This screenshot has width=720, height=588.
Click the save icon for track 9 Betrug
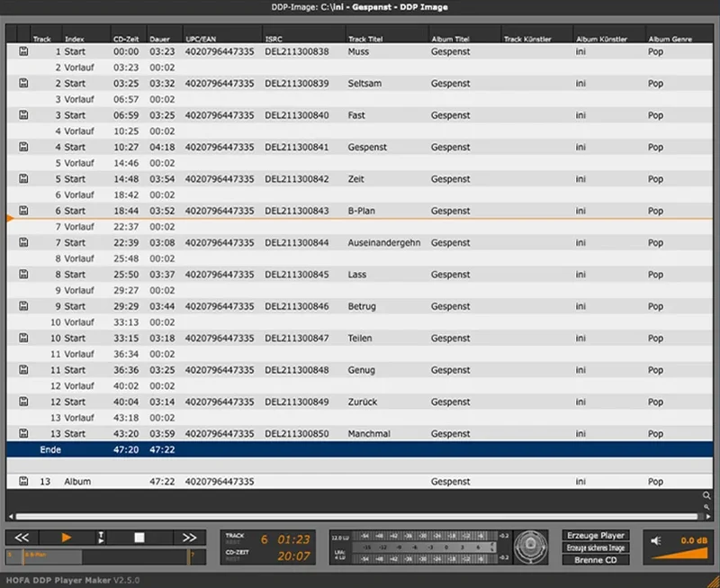[23, 306]
